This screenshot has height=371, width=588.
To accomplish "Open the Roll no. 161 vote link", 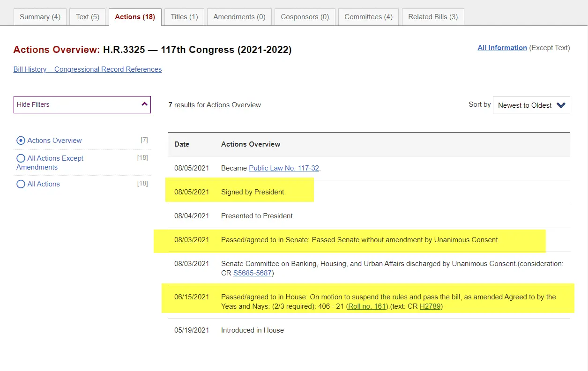I will tap(368, 306).
